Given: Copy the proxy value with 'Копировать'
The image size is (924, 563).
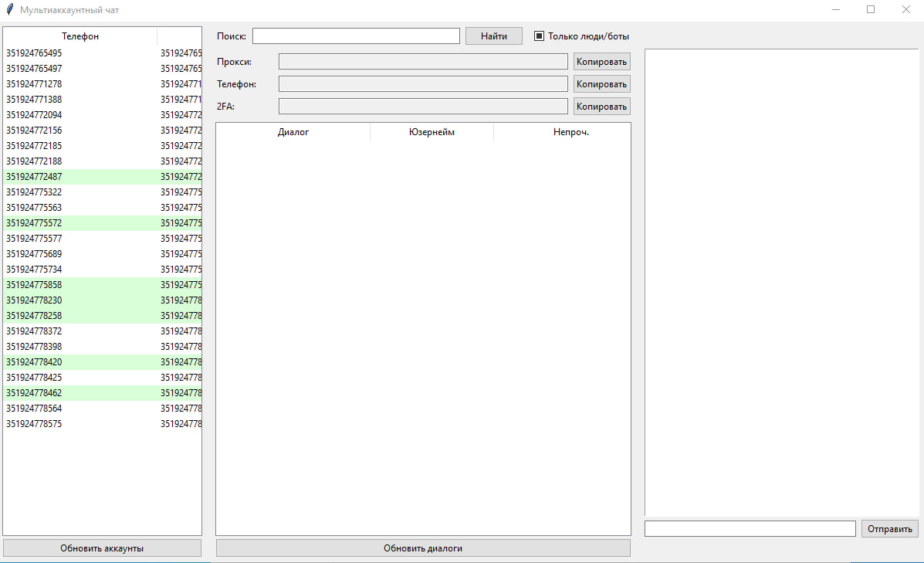Looking at the screenshot, I should click(x=601, y=61).
